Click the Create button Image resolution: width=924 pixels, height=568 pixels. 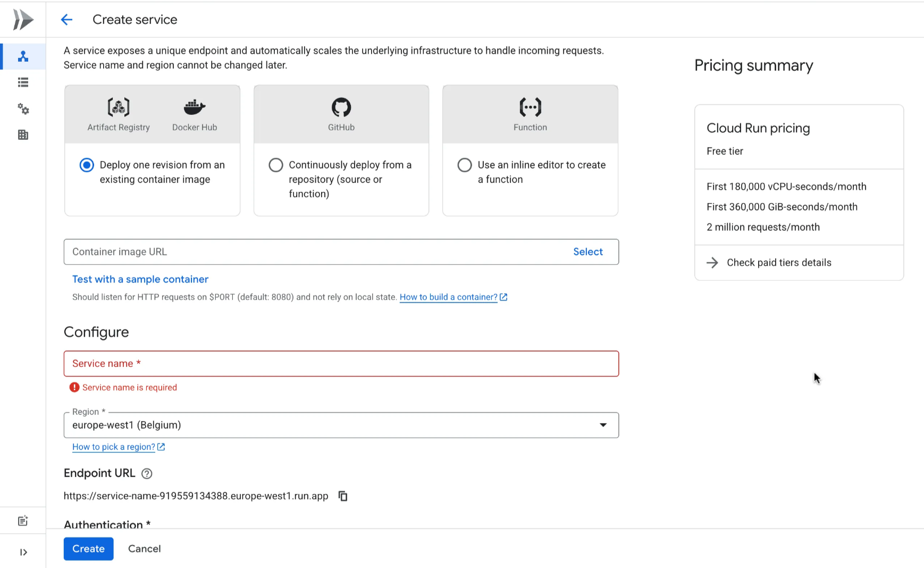88,549
